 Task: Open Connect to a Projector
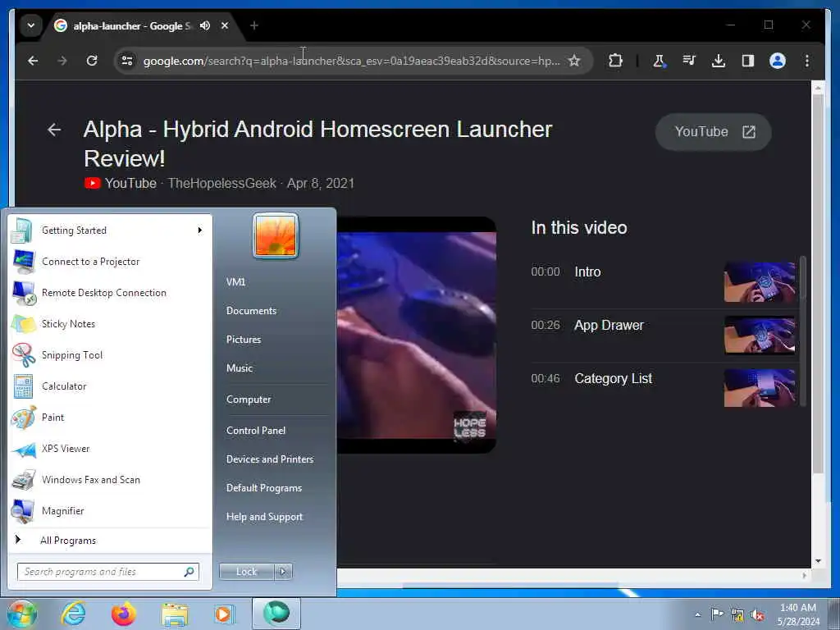tap(111, 262)
